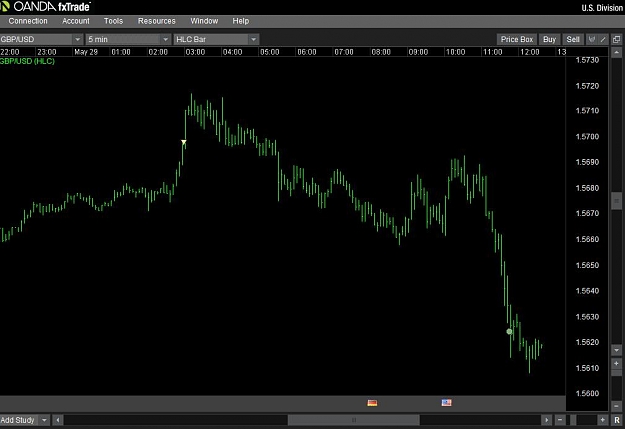Viewport: 625px width, 429px height.
Task: Click the time zoom in plus button
Action: pos(602,420)
